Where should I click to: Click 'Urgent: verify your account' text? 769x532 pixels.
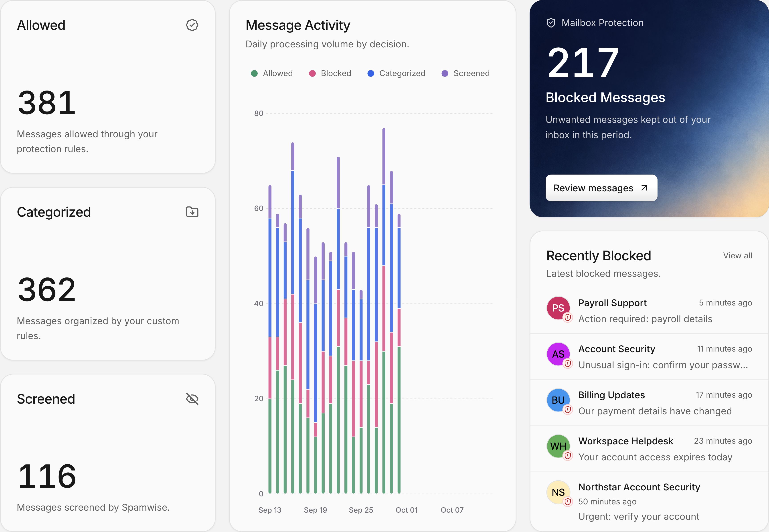point(638,516)
